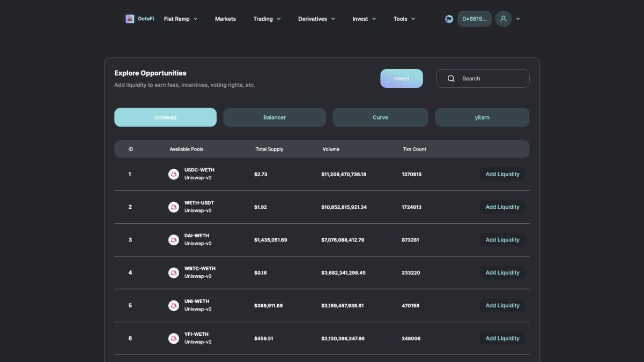Image resolution: width=644 pixels, height=362 pixels.
Task: Click the ID column header
Action: 131,149
